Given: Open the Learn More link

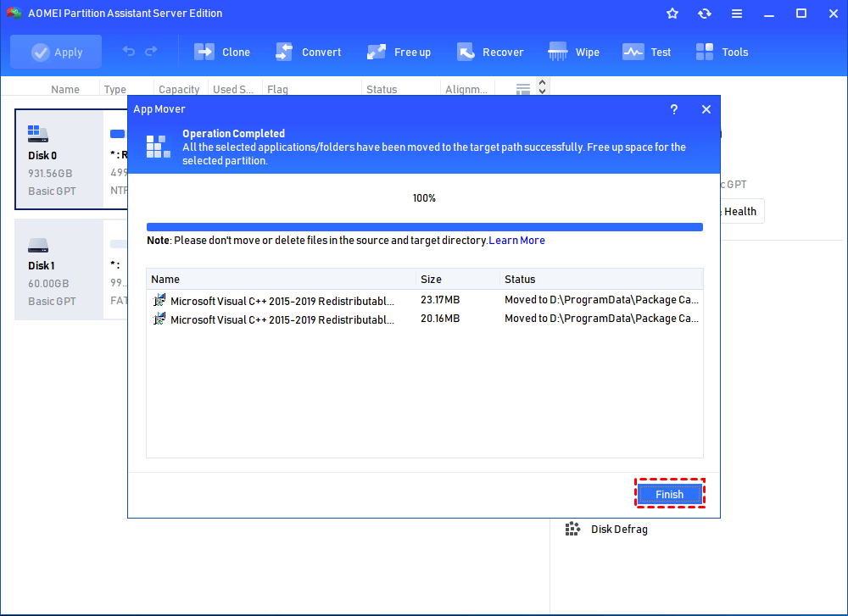Looking at the screenshot, I should (x=516, y=241).
